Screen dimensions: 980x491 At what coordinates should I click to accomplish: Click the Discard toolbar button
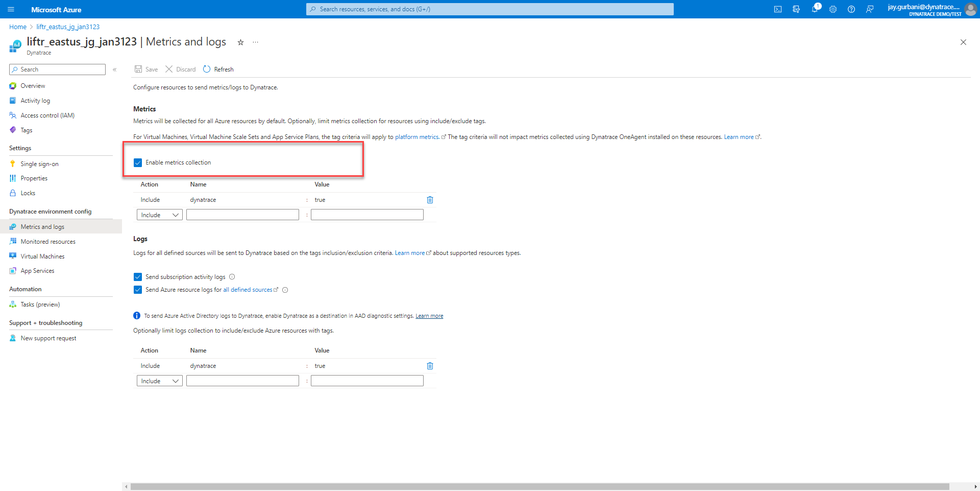click(x=181, y=69)
